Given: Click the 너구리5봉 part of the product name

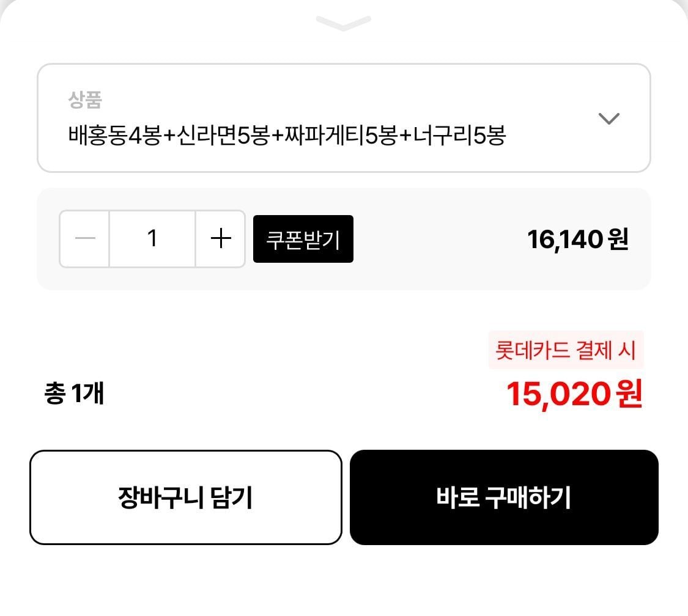Looking at the screenshot, I should pyautogui.click(x=459, y=136).
